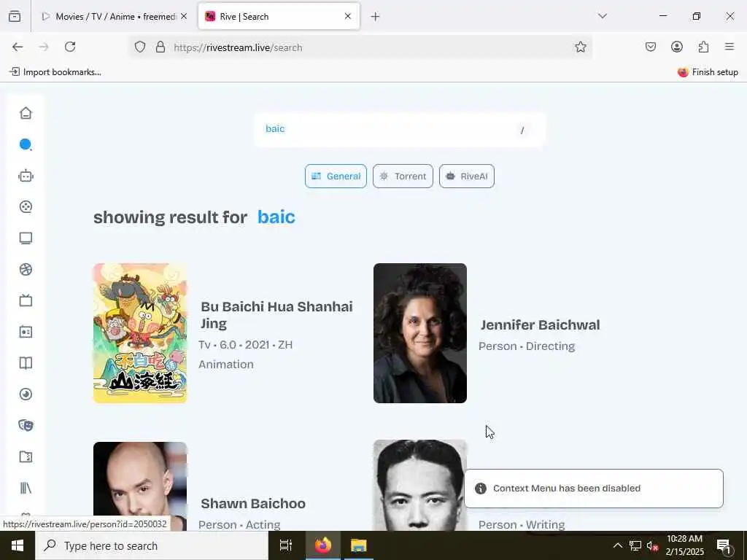This screenshot has height=560, width=747.
Task: Click Import bookmarks in bookmarks bar
Action: [55, 72]
